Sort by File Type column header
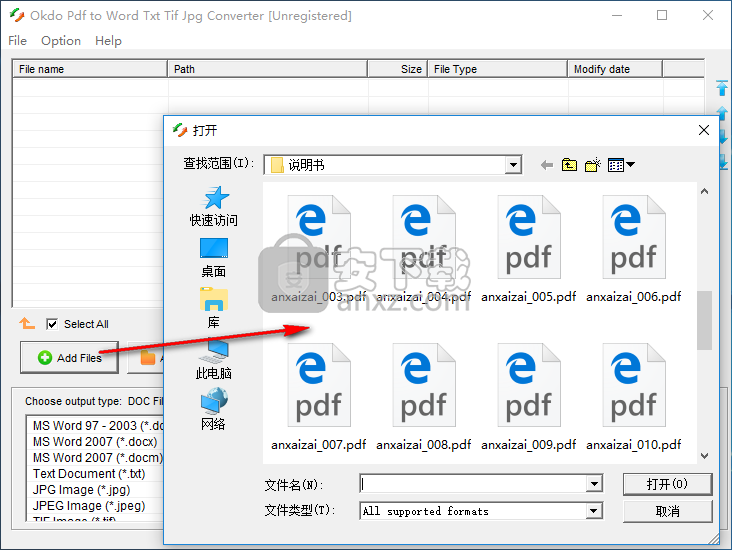 click(498, 69)
